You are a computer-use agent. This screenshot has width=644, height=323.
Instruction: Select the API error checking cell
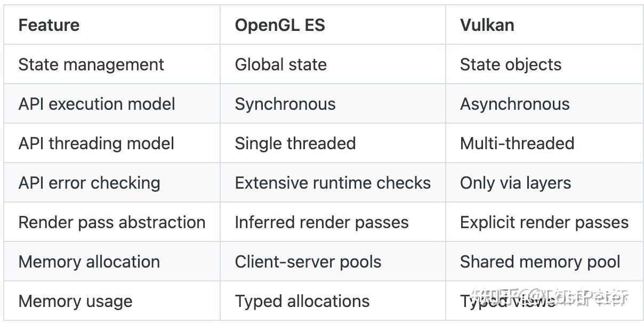point(89,183)
